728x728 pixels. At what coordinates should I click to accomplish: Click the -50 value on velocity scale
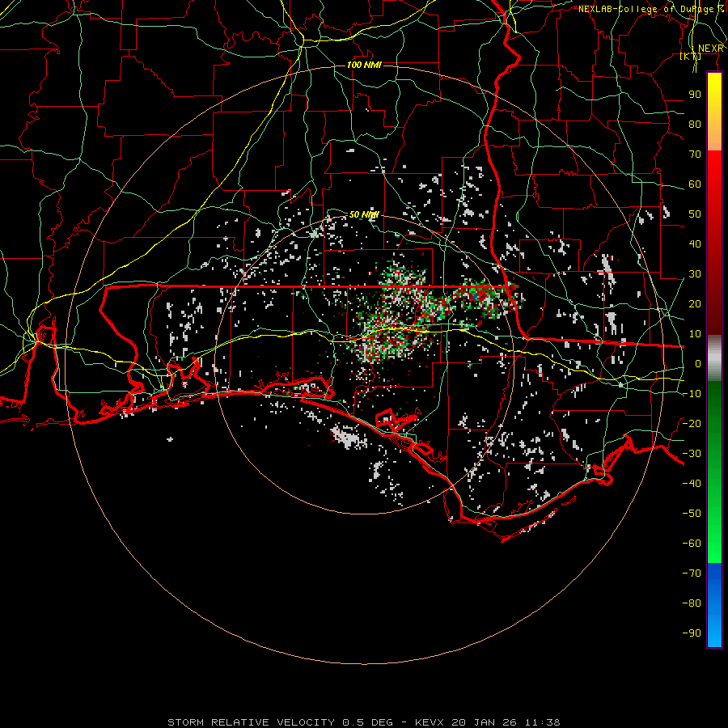(692, 513)
